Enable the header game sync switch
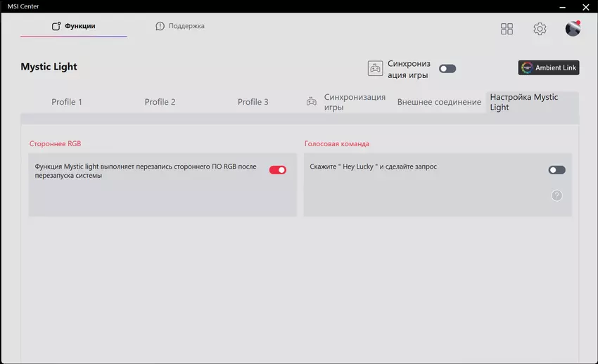Screen dimensions: 598x364 (x=447, y=69)
